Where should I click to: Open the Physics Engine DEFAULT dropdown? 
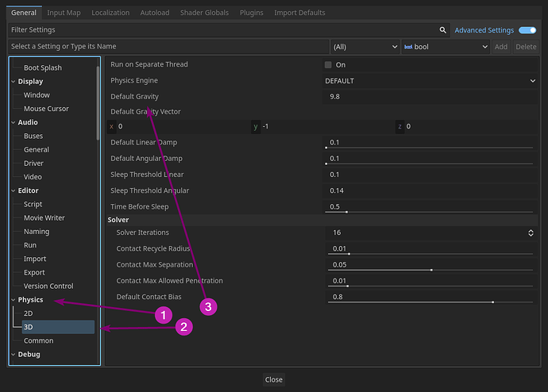(x=430, y=81)
